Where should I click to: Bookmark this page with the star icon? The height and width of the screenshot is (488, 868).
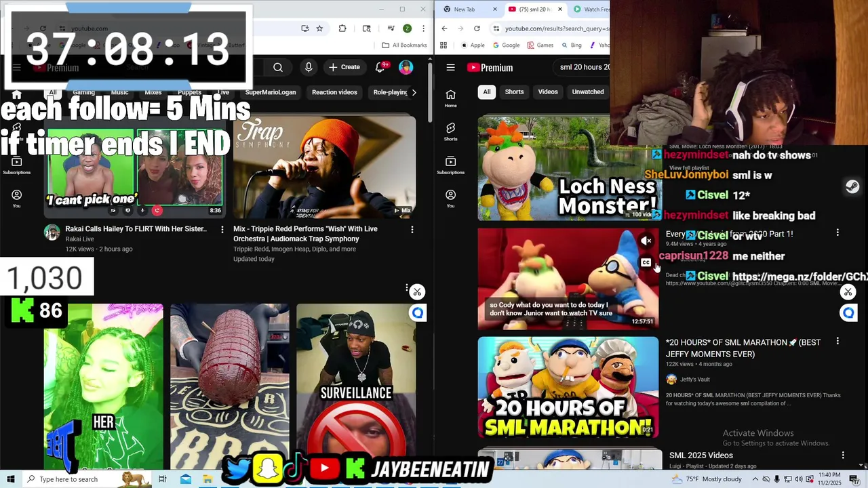[x=319, y=28]
